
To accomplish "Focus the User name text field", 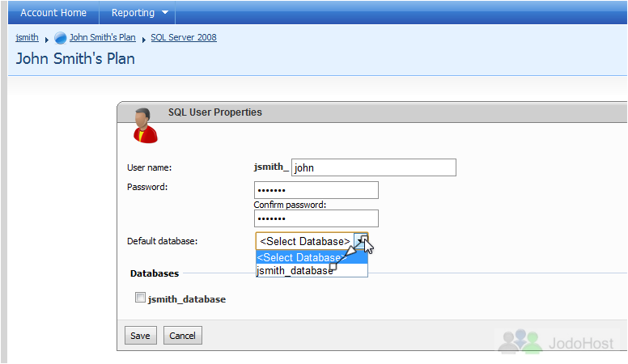I will click(x=374, y=167).
